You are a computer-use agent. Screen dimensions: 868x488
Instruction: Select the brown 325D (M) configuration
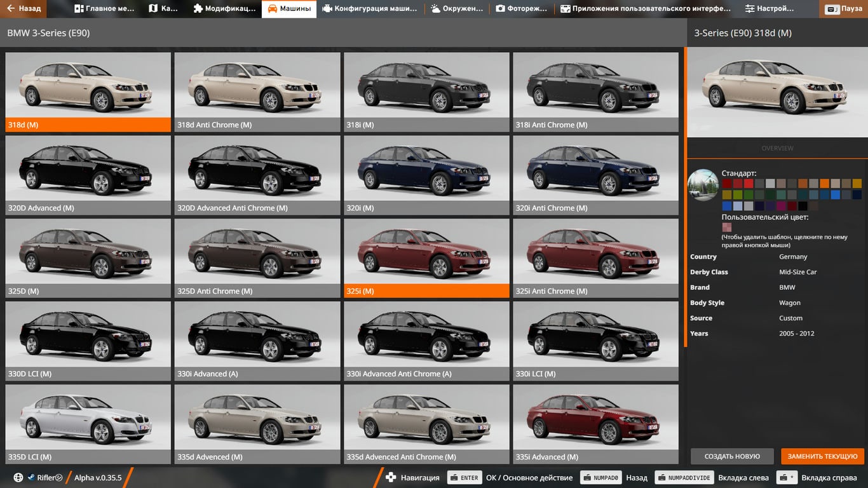[x=88, y=258]
